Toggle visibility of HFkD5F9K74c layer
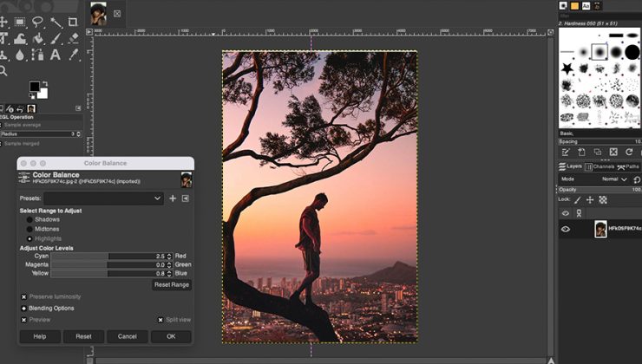This screenshot has height=364, width=642. coord(566,229)
